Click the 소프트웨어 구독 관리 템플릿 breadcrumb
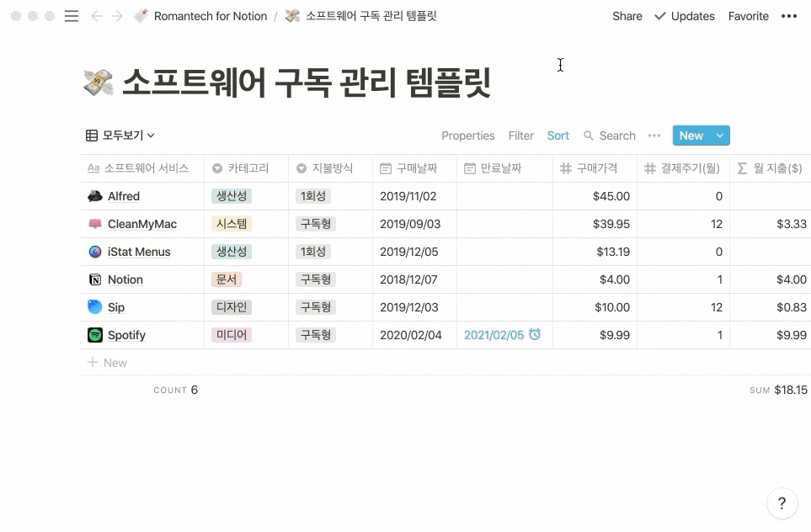 click(x=371, y=16)
